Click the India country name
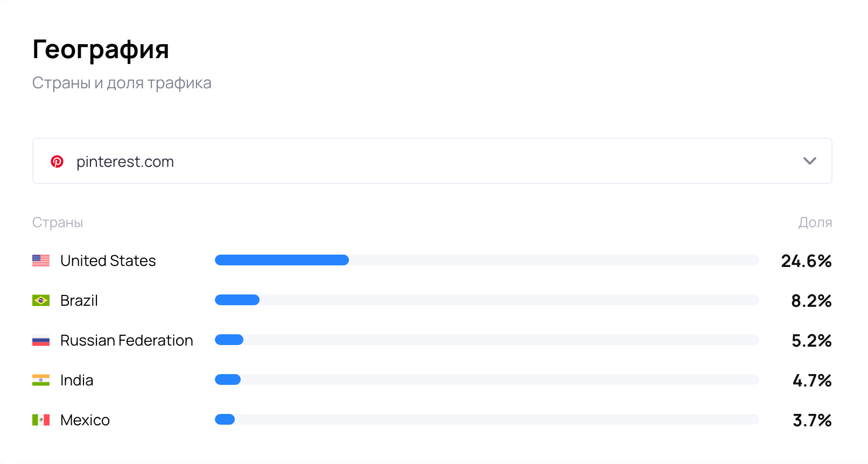This screenshot has width=868, height=464. coord(76,380)
